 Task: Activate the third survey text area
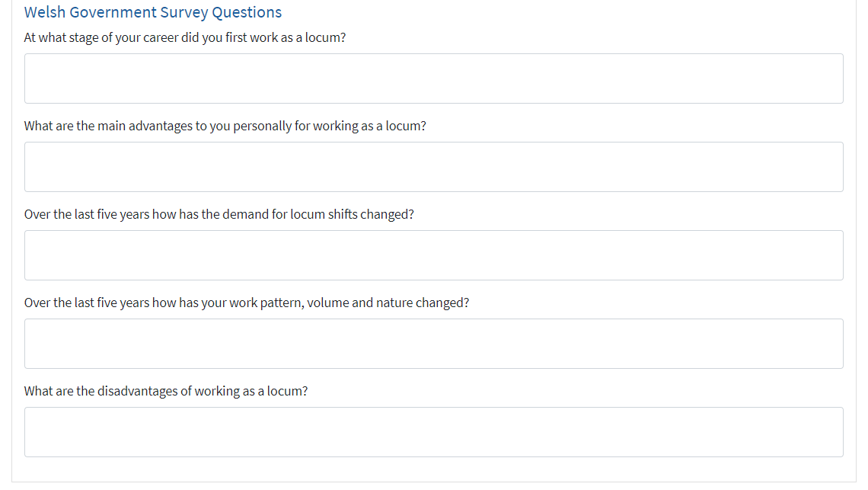tap(433, 255)
